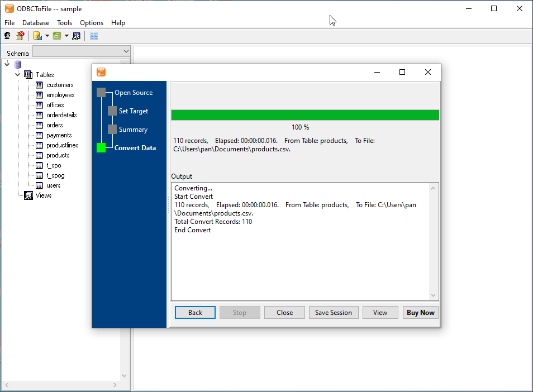Screen dimensions: 533x392
Task: Collapse the Tables tree node
Action: coord(18,74)
